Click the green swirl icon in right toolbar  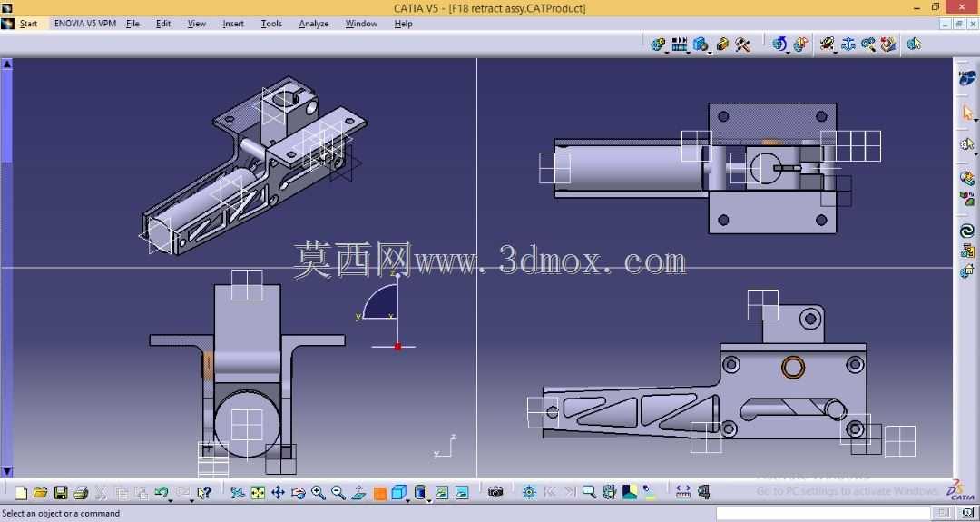click(967, 231)
